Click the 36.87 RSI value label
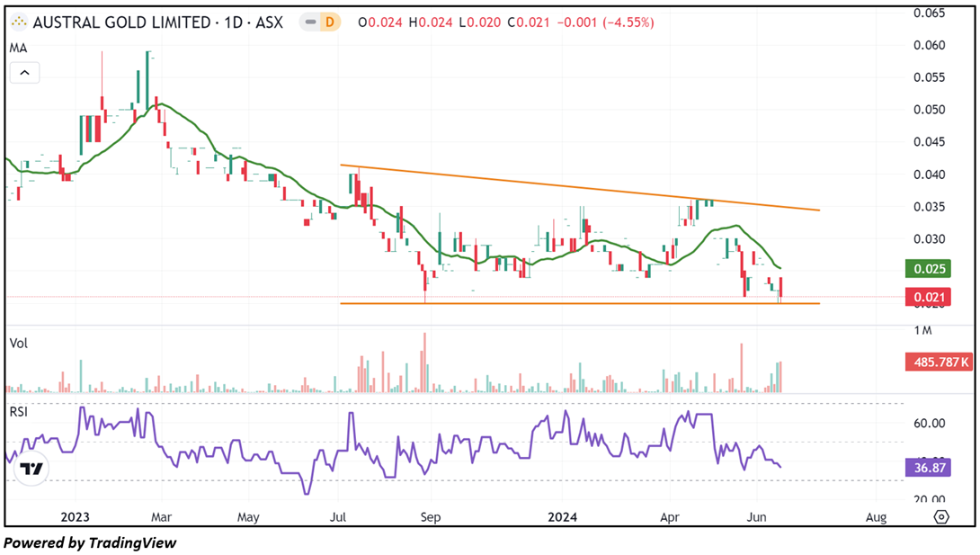This screenshot has height=555, width=980. [928, 468]
